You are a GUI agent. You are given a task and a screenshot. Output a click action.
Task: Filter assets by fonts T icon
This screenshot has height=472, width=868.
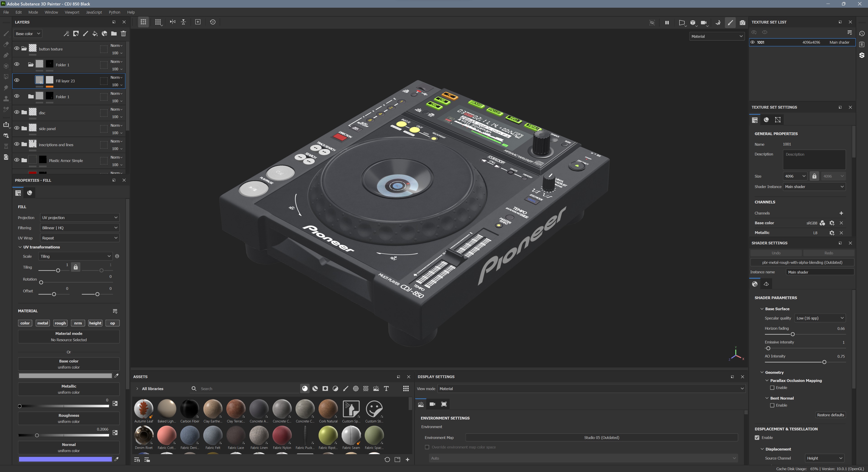(x=386, y=389)
